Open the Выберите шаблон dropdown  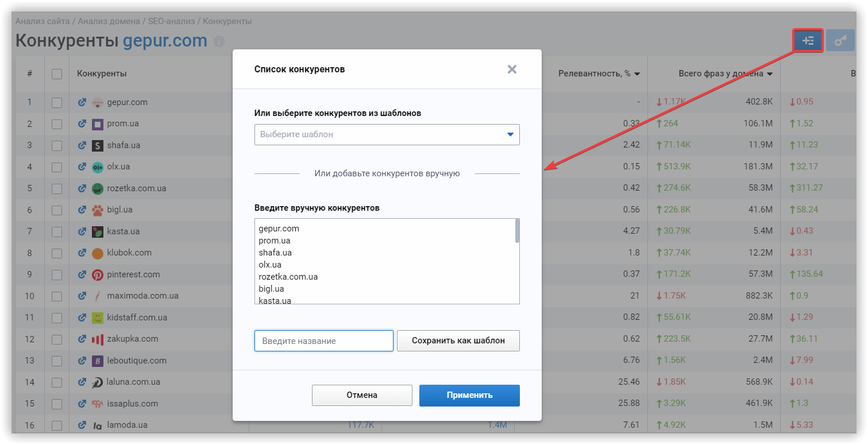tap(387, 134)
